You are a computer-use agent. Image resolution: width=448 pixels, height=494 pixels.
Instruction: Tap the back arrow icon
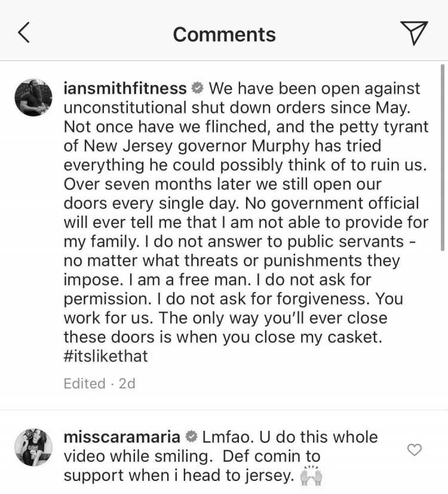click(x=24, y=32)
